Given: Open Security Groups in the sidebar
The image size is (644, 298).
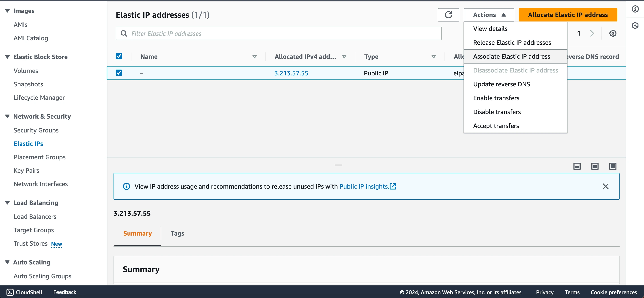Looking at the screenshot, I should tap(36, 130).
